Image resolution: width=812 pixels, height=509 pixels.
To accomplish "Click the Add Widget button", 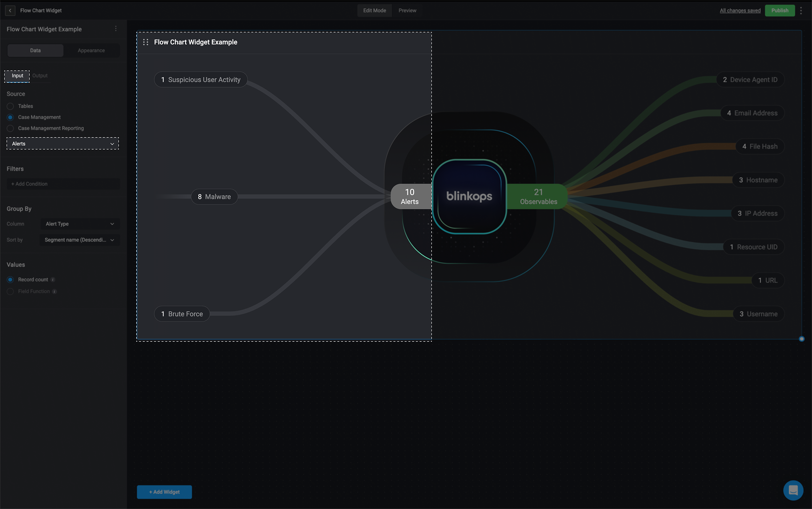I will pos(164,492).
